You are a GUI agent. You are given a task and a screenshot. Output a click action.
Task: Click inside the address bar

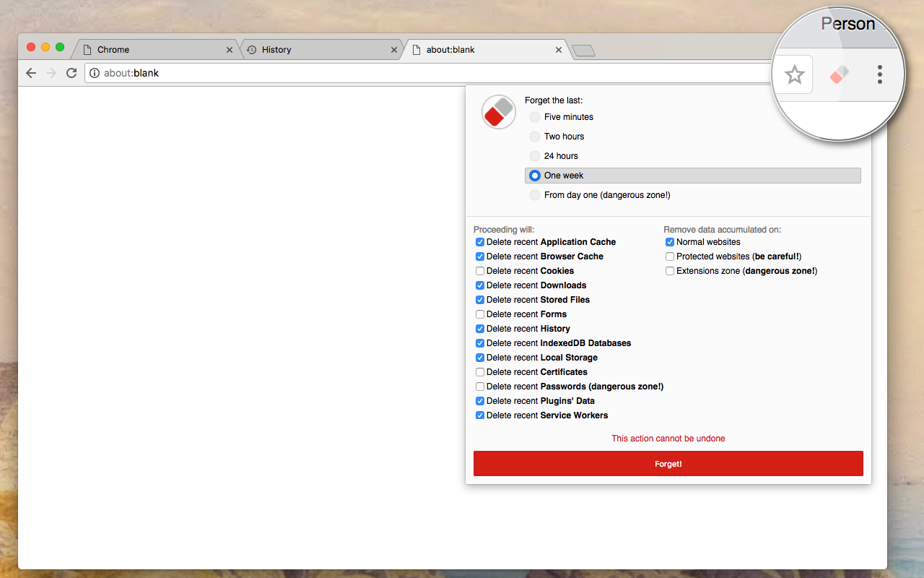pos(289,73)
